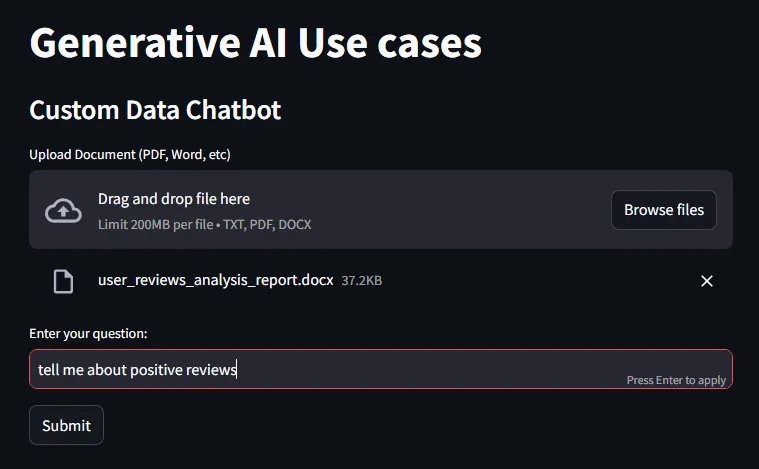Click the 'Custom Data Chatbot' heading
This screenshot has width=759, height=469.
155,110
